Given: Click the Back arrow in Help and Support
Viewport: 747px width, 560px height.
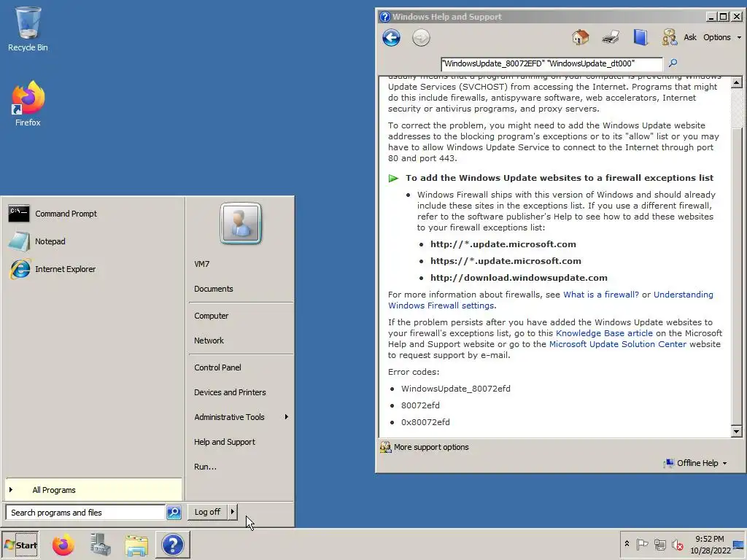Looking at the screenshot, I should click(x=391, y=38).
